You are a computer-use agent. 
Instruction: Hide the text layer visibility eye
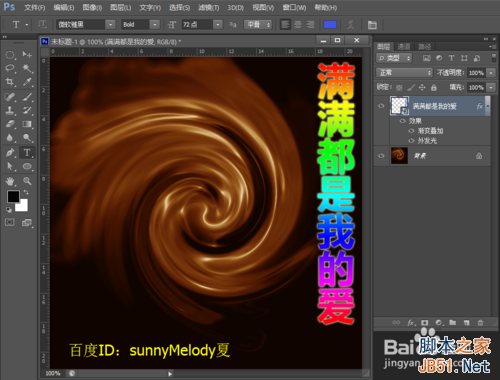pos(381,106)
